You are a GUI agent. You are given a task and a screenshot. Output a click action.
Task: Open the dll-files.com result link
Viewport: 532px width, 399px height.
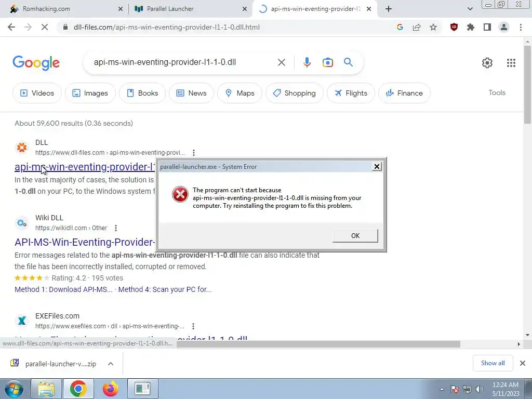[85, 167]
